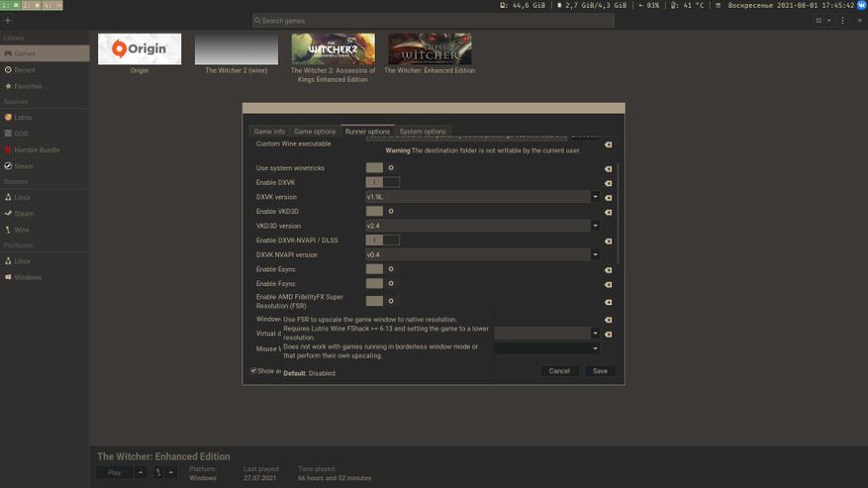The height and width of the screenshot is (488, 868).
Task: Open the three-dot main menu icon
Action: (842, 21)
